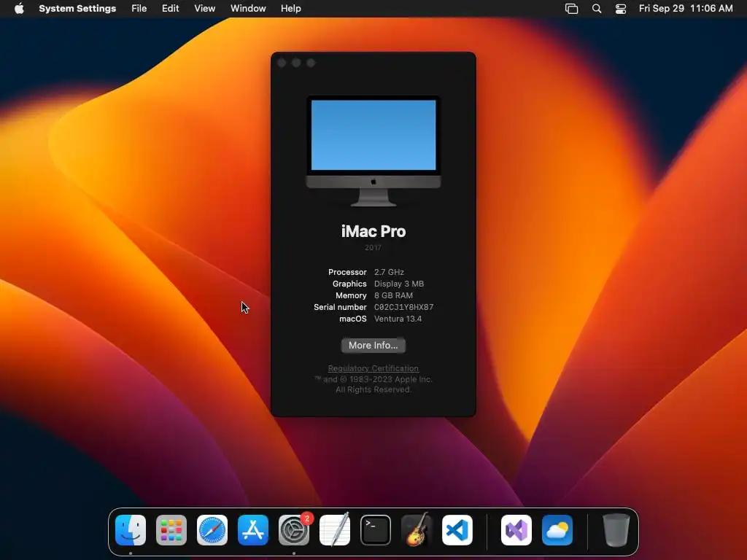Open the View menu
This screenshot has height=560, width=747.
204,9
